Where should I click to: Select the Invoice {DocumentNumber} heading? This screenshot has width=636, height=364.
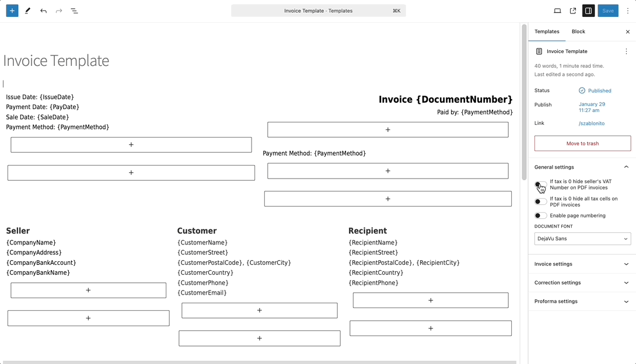click(x=445, y=99)
